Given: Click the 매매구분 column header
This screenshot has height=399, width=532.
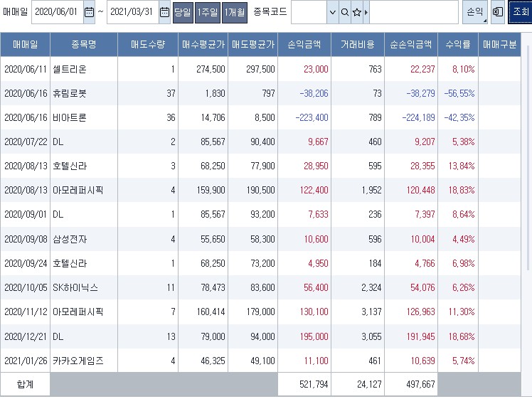Looking at the screenshot, I should [x=499, y=44].
